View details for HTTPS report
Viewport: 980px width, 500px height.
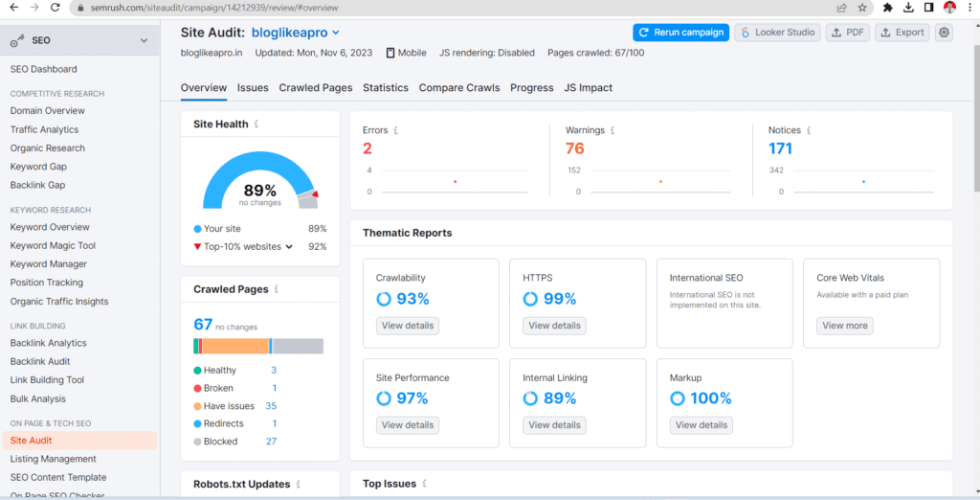(554, 326)
